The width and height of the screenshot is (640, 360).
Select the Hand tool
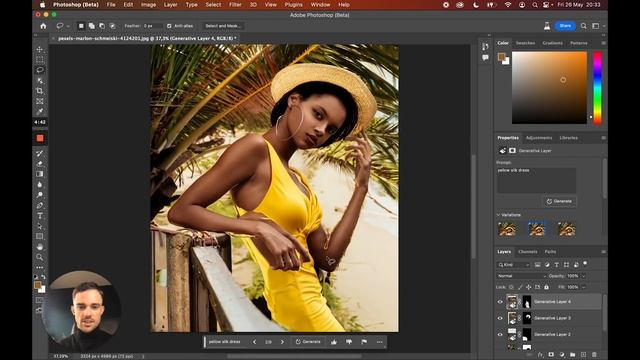pos(40,247)
